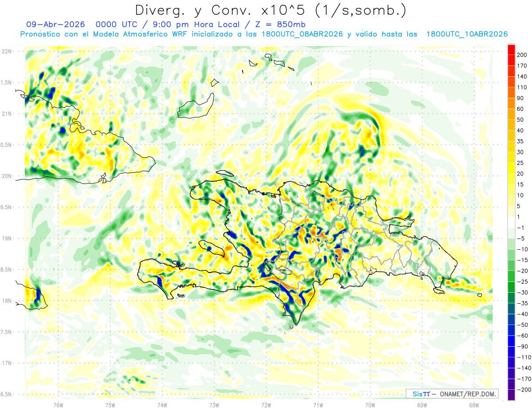Click the 1800UTC_10ABR2026 valid-until time

pyautogui.click(x=467, y=34)
